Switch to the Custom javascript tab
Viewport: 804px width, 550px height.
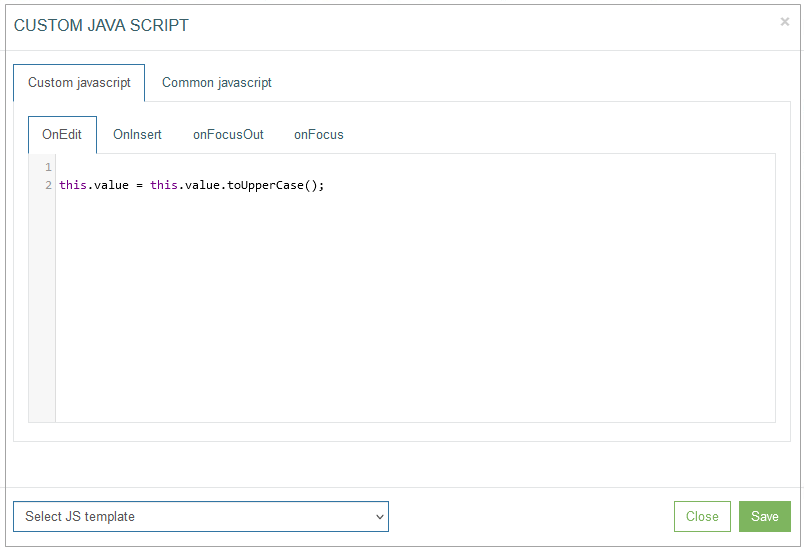[x=79, y=83]
